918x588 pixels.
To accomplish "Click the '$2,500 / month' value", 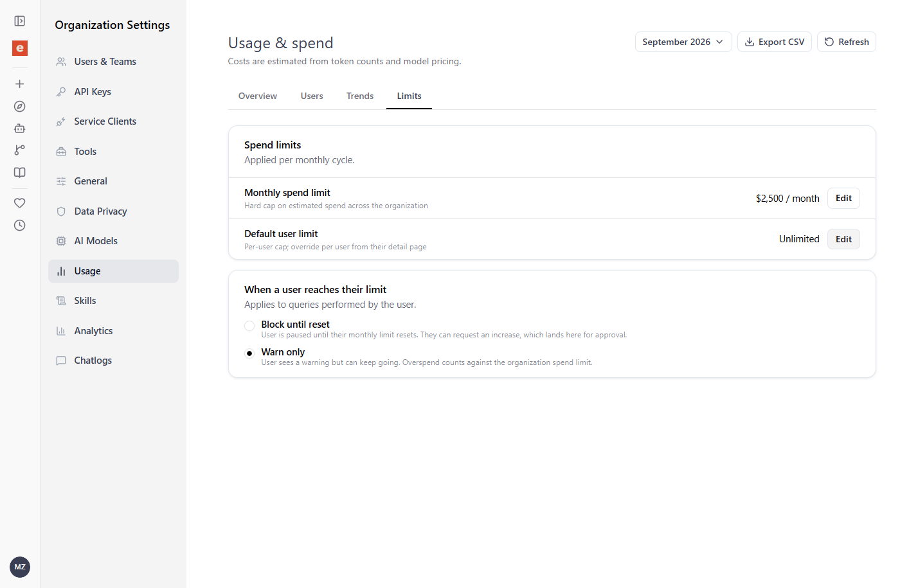I will (x=788, y=199).
